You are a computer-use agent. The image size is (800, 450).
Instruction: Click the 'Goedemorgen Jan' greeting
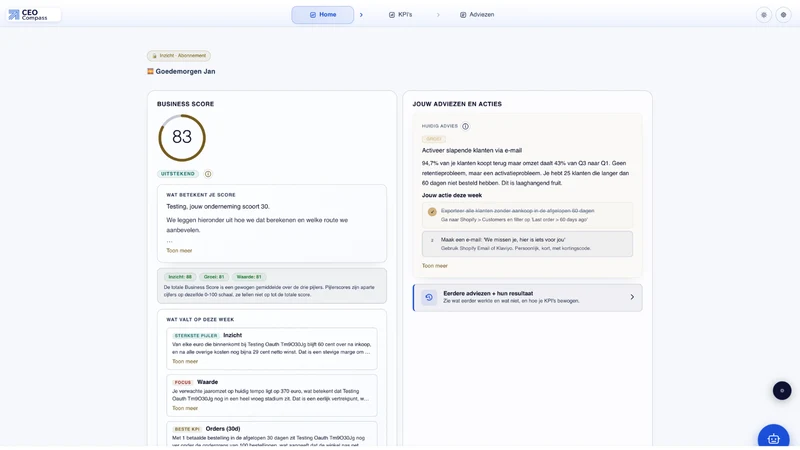pos(185,71)
